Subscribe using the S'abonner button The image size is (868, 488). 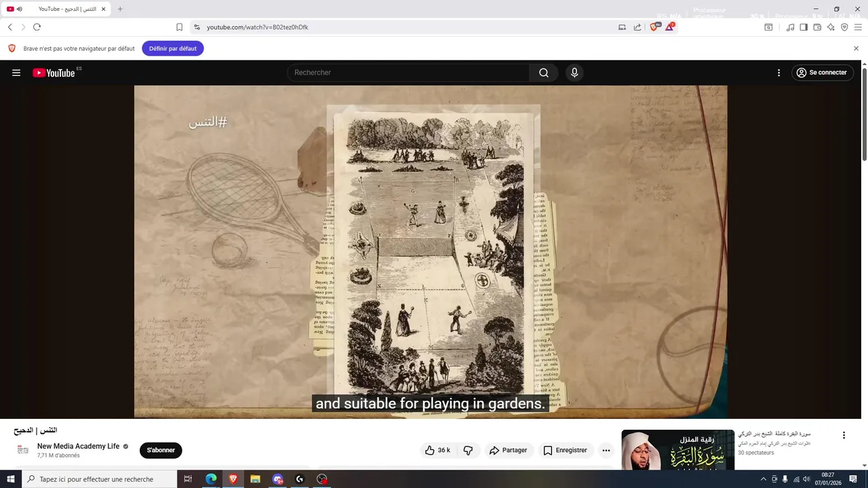pos(161,450)
